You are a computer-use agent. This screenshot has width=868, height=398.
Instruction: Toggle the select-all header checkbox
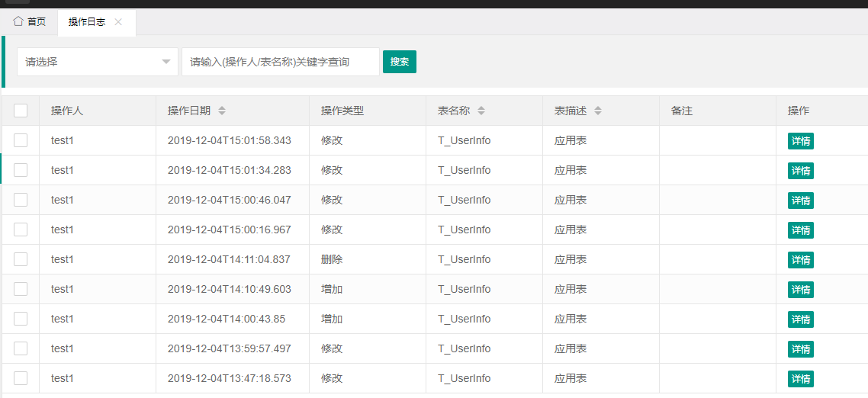tap(21, 111)
